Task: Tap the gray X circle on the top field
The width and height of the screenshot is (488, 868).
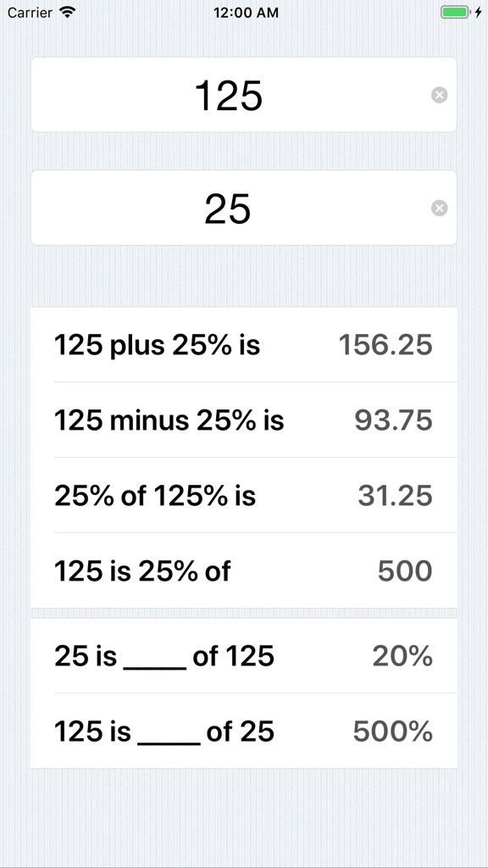Action: point(440,95)
